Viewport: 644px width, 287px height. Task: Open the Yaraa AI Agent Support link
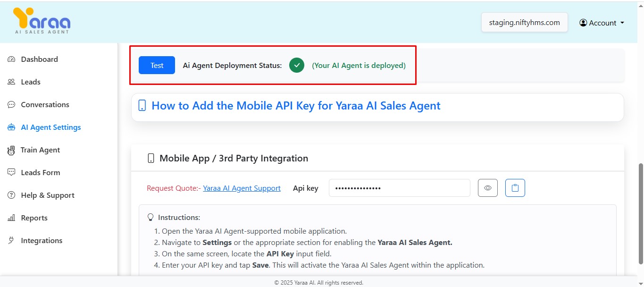click(242, 188)
